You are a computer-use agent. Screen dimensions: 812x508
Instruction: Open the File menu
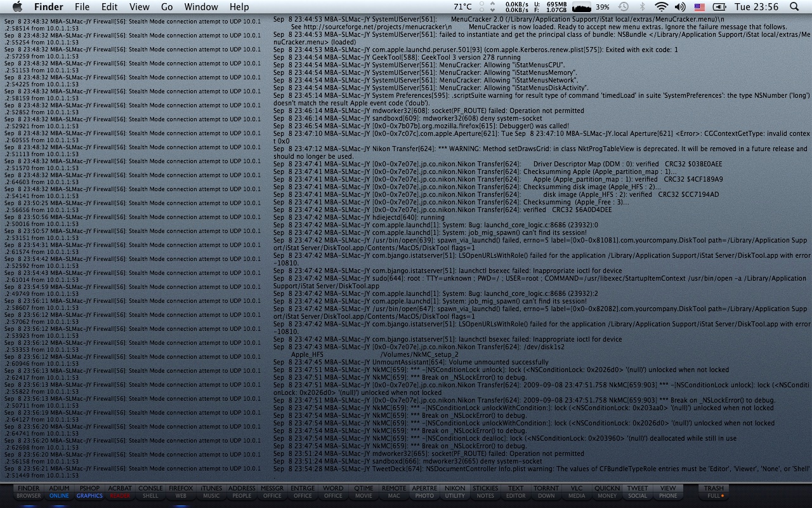[82, 7]
